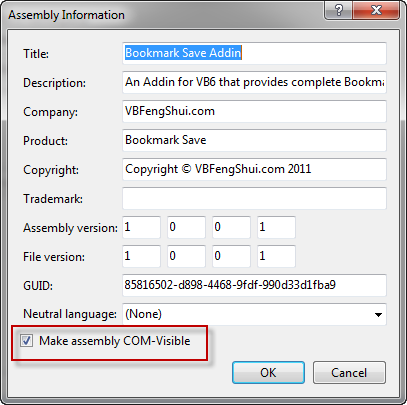Open the Neutral language combo box showing (None)

254,314
